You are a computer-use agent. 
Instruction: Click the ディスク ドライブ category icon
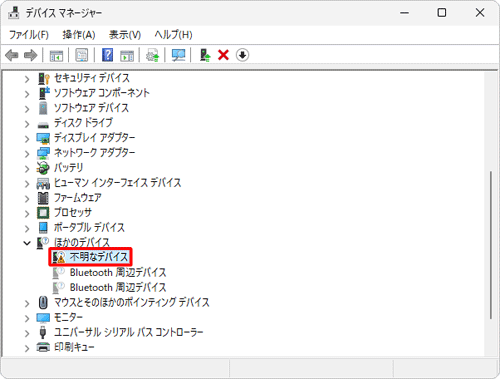[x=43, y=124]
